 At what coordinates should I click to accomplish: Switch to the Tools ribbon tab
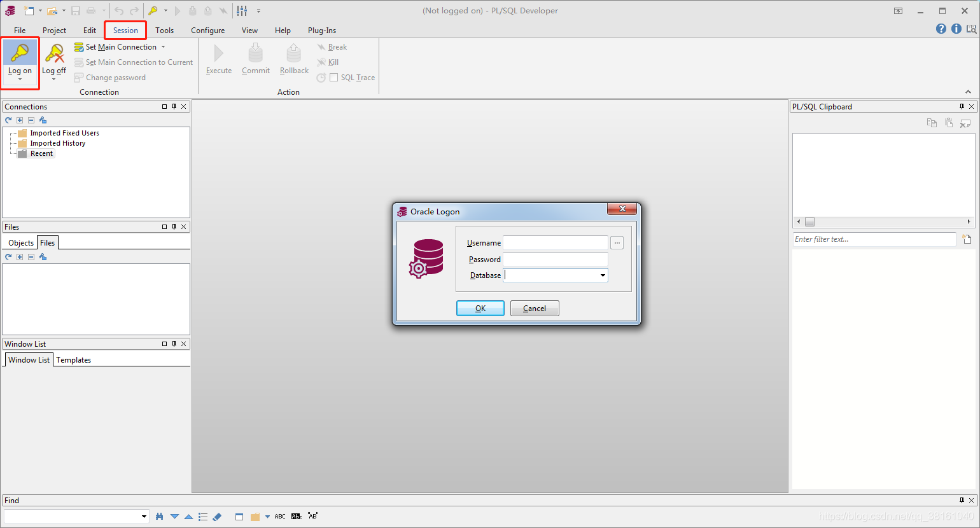[164, 31]
